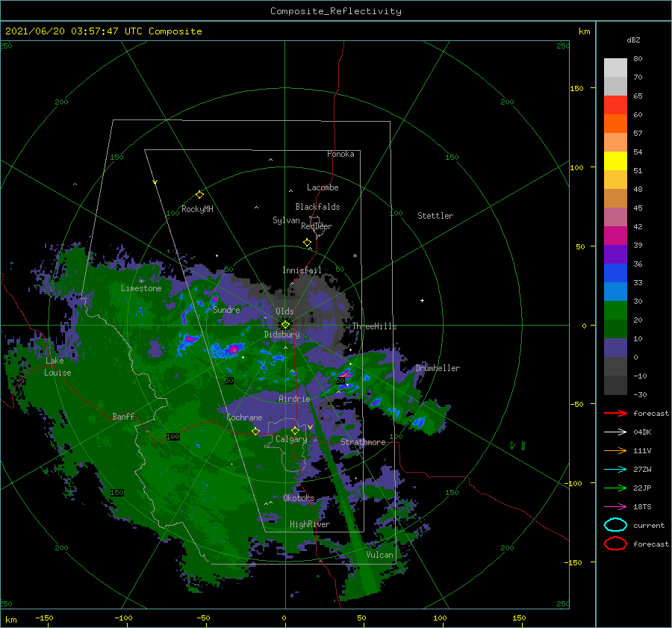Click the Sundre city label
This screenshot has height=628, width=672.
point(227,309)
